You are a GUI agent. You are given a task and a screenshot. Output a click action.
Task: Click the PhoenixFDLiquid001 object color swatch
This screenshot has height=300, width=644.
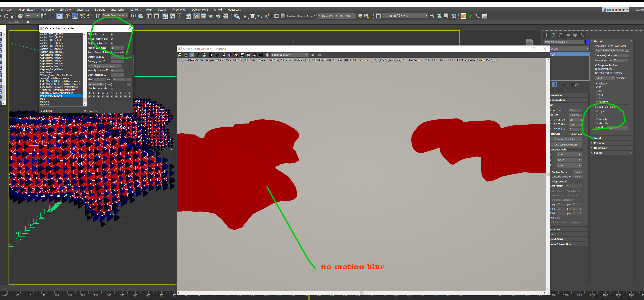tap(587, 42)
